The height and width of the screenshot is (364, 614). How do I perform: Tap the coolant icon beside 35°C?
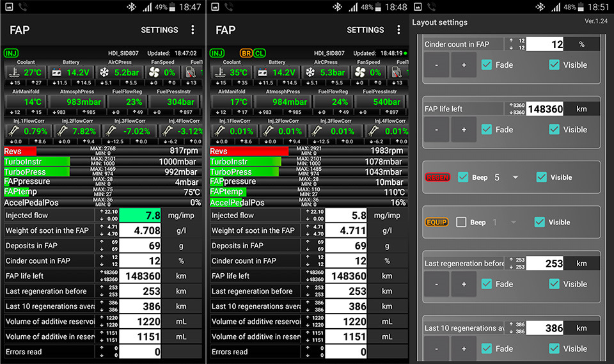click(x=220, y=72)
